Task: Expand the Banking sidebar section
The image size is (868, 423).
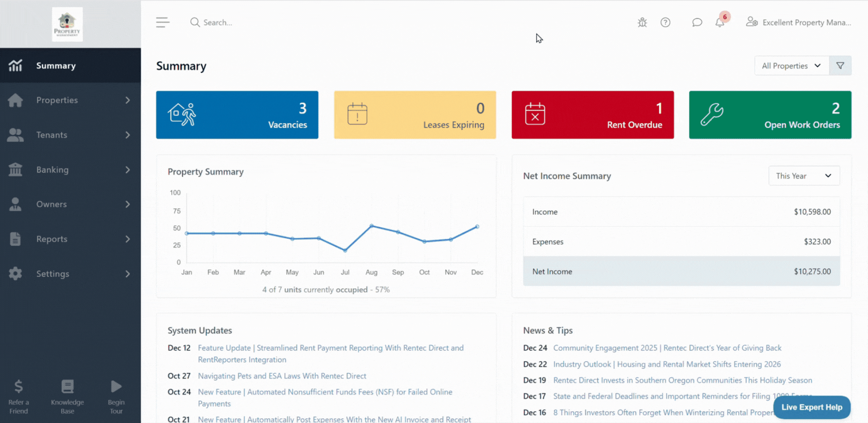Action: click(70, 170)
